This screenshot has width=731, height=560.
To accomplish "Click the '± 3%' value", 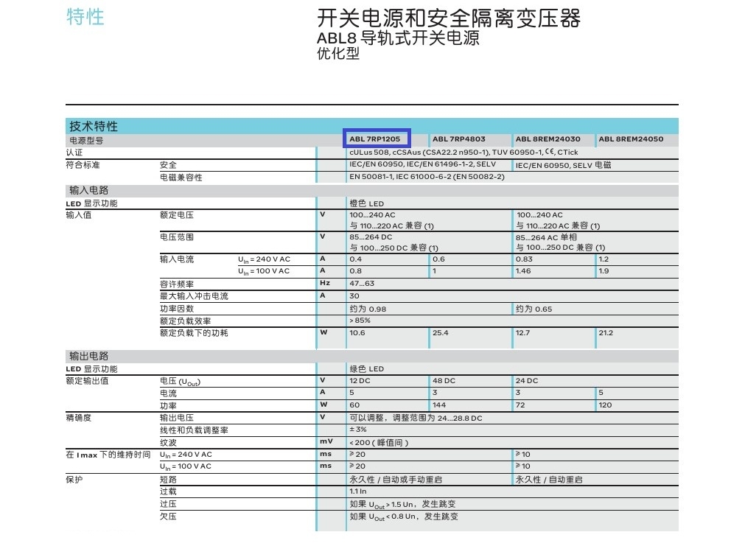I will tap(358, 430).
